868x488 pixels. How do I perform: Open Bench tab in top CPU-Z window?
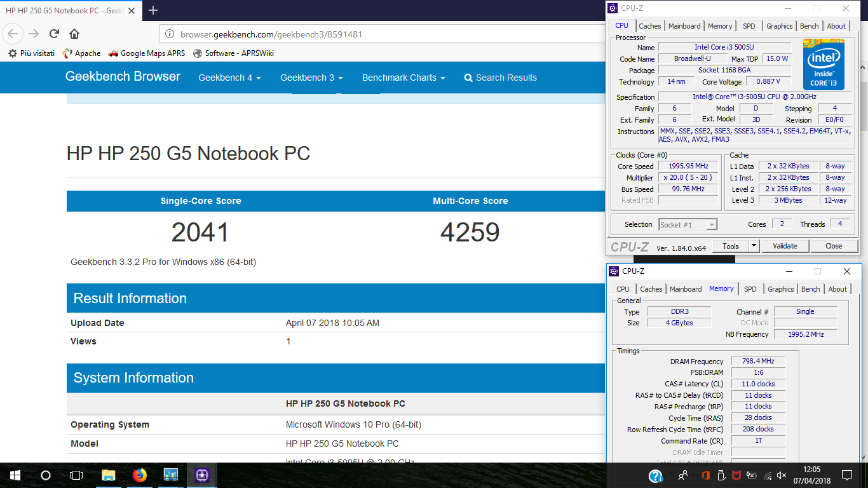click(809, 26)
